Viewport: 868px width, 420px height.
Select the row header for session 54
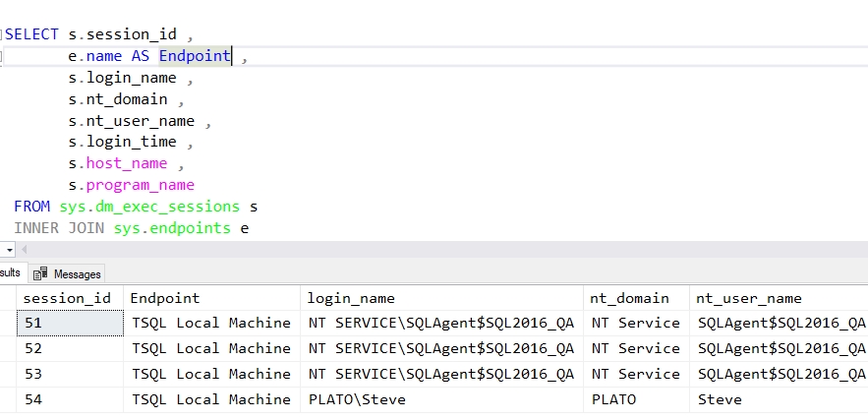(x=7, y=399)
